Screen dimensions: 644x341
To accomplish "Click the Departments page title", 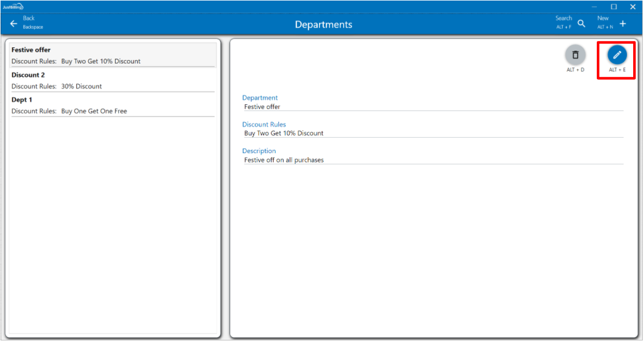I will [x=323, y=24].
